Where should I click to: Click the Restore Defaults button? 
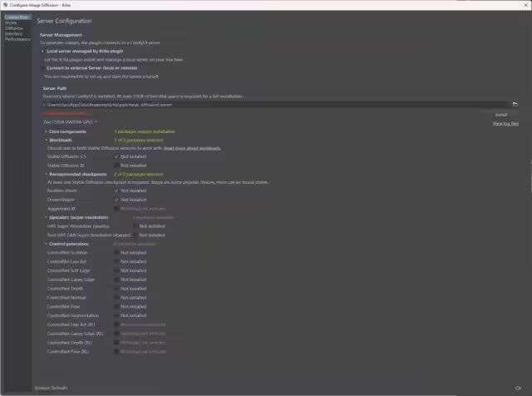pos(52,388)
